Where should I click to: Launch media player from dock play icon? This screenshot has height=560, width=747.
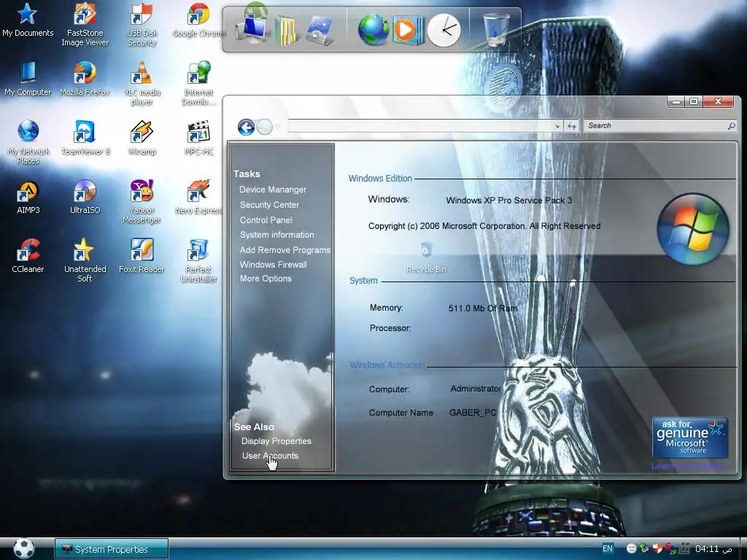coord(407,30)
